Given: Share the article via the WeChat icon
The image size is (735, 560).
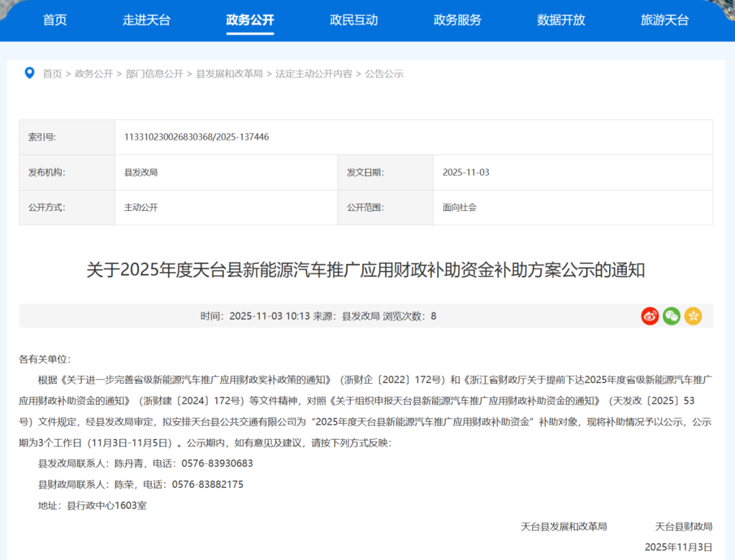Looking at the screenshot, I should [x=671, y=316].
